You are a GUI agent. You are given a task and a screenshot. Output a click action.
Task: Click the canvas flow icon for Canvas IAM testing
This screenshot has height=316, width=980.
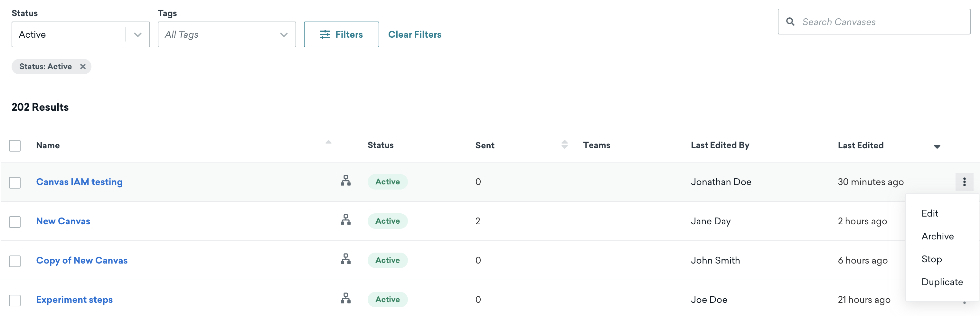(x=345, y=180)
